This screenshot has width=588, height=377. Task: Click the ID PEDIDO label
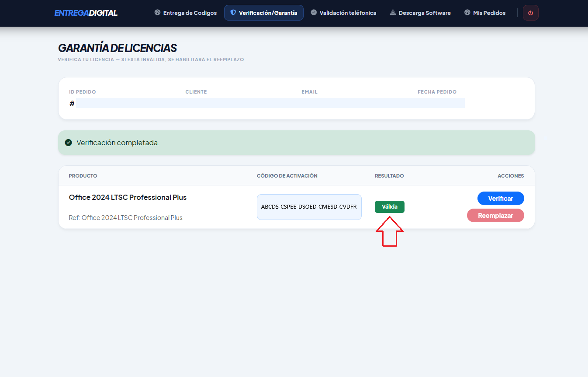click(x=83, y=92)
